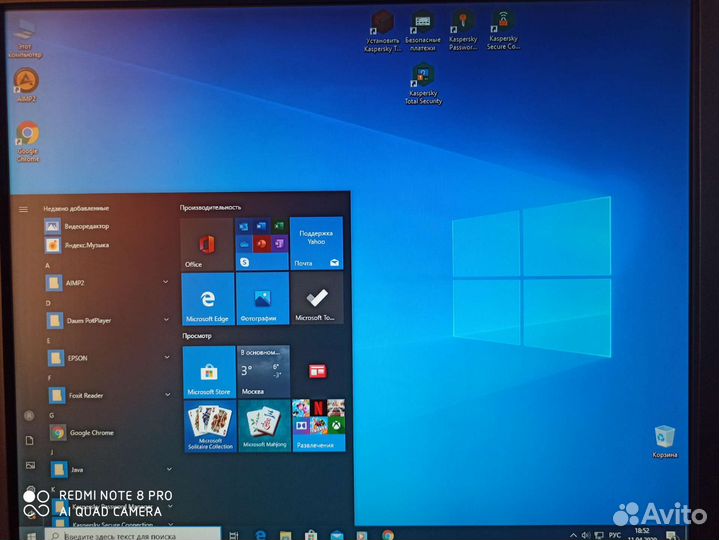Click the network tray icon

(x=599, y=535)
